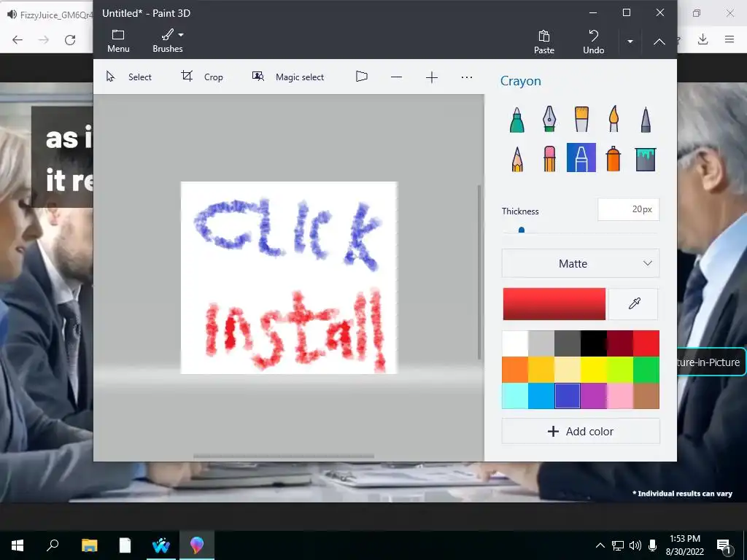Activate the Crop tool
Viewport: 747px width, 560px height.
(x=202, y=77)
